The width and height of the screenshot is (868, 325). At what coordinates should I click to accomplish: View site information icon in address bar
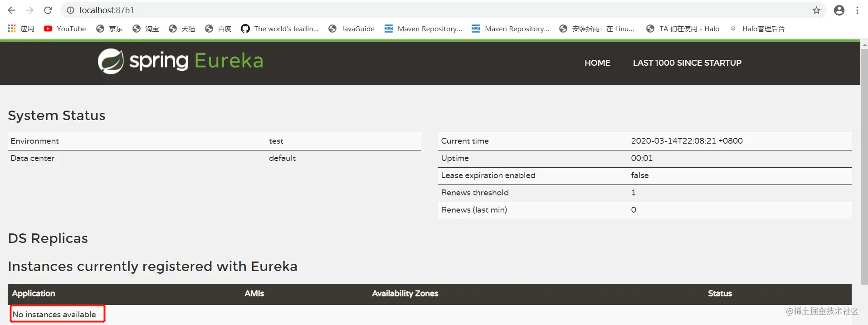click(70, 10)
